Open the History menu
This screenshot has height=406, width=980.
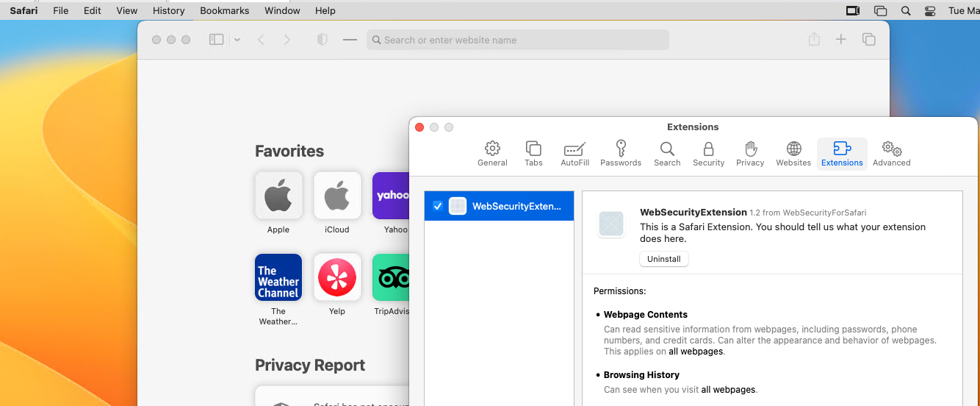[x=169, y=10]
